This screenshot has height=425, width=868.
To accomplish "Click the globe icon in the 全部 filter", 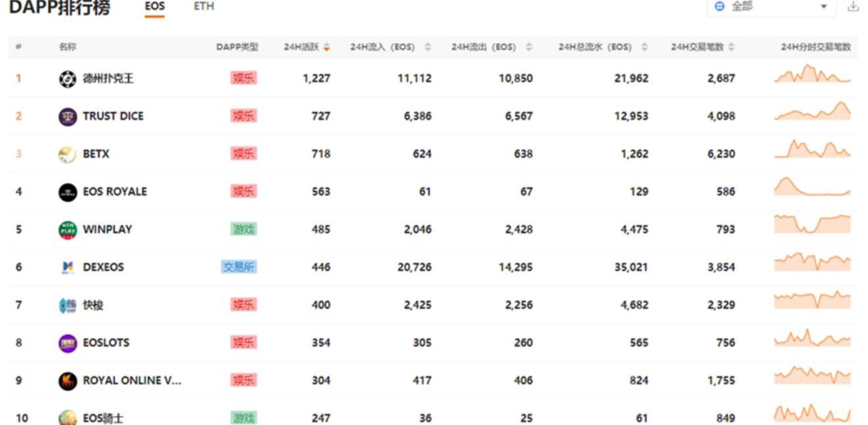I will 719,6.
